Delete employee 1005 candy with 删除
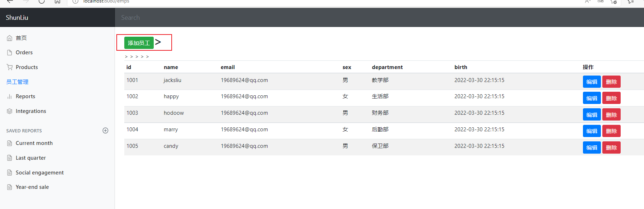644x209 pixels. coord(611,147)
